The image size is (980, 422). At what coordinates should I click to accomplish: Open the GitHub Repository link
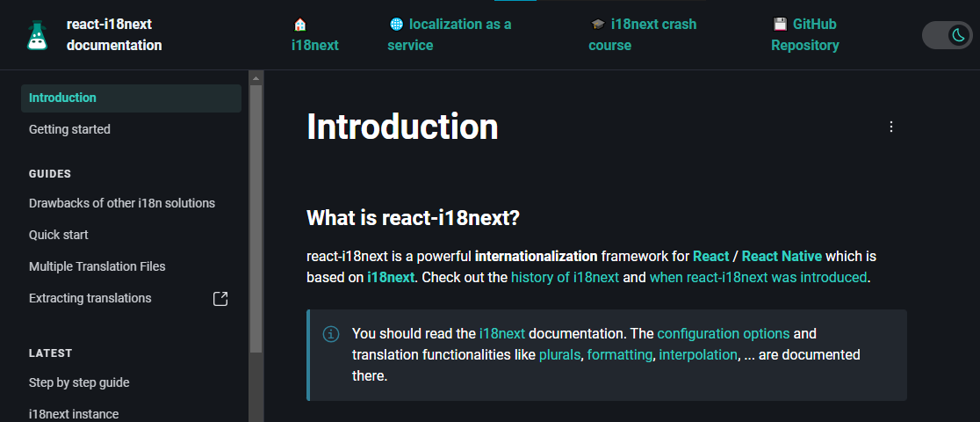pos(805,35)
